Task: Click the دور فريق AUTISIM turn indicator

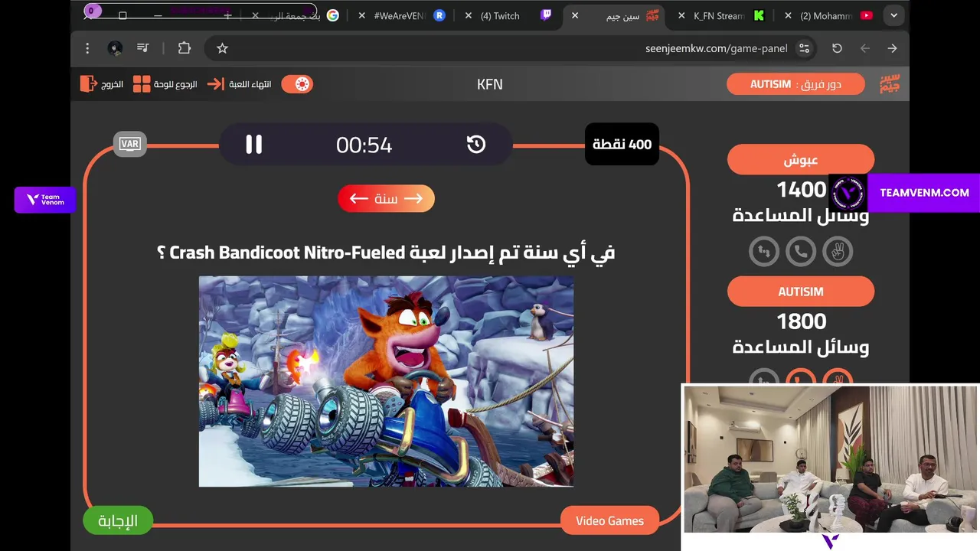Action: pos(796,84)
